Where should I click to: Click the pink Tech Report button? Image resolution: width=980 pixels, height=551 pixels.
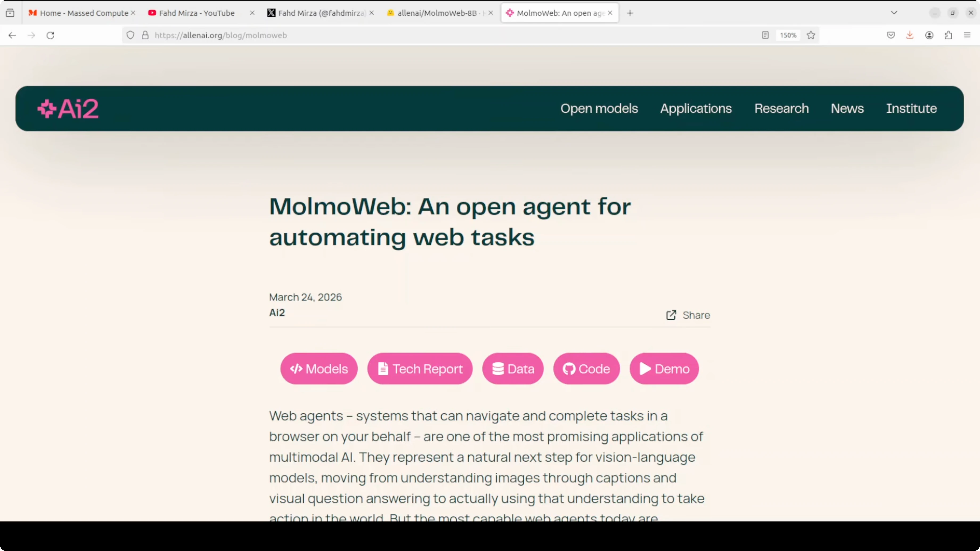(420, 368)
